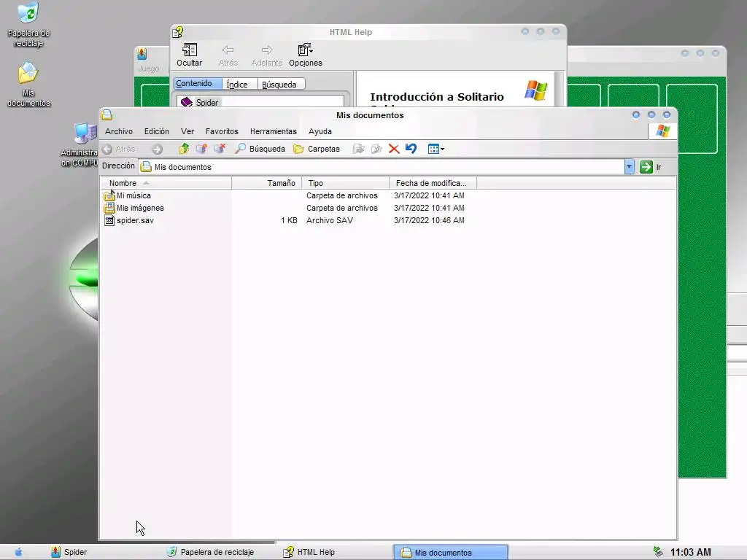Click the HTML Help title bar icon

[178, 32]
